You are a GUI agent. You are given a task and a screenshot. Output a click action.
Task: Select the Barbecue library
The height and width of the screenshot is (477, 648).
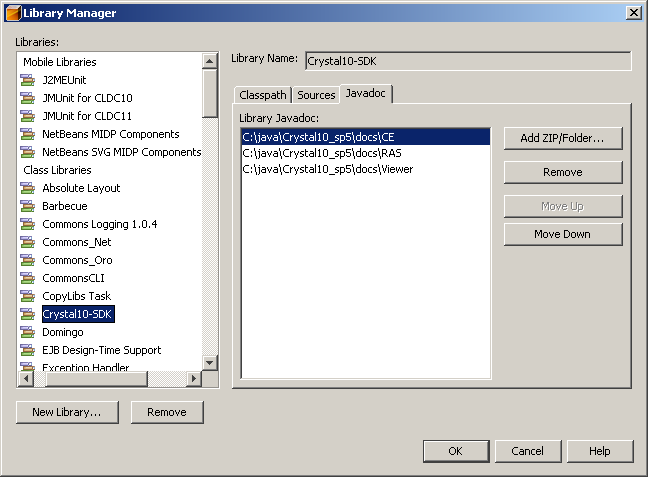point(65,206)
